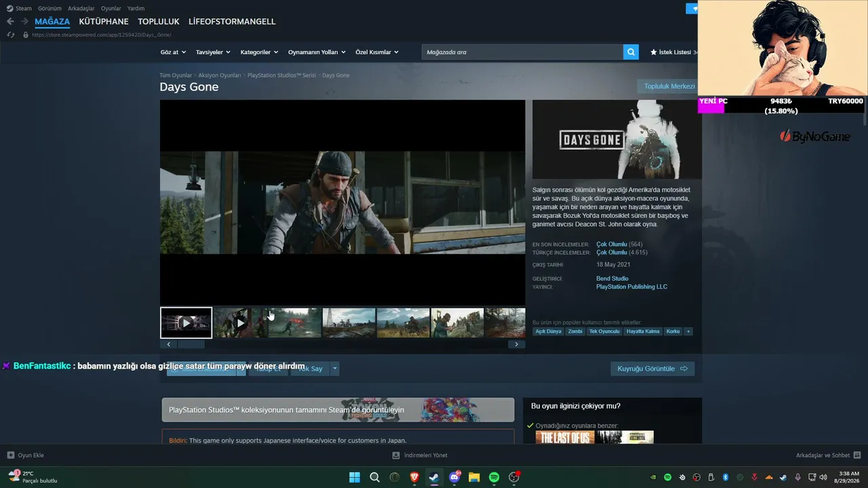Open the Bend Studio developer link
Image resolution: width=868 pixels, height=488 pixels.
tap(612, 279)
